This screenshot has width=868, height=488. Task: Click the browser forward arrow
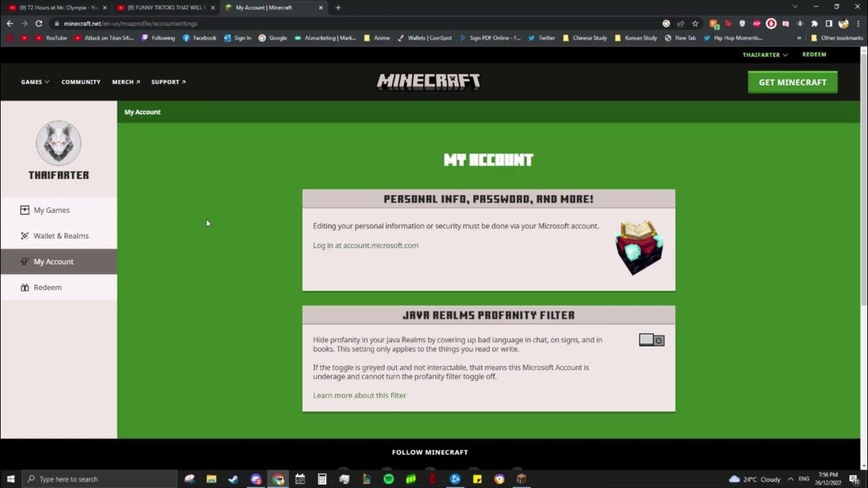24,23
